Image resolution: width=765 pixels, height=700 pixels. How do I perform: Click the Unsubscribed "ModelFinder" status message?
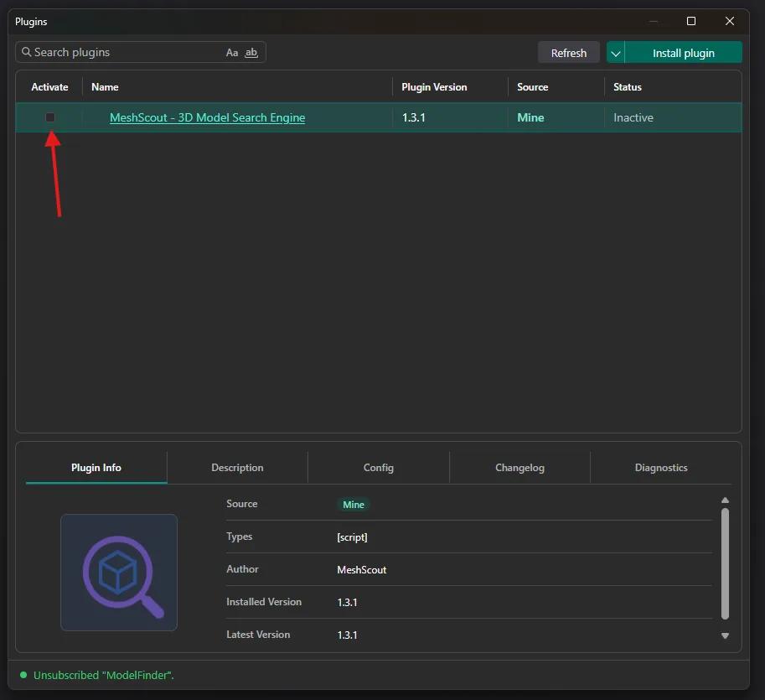103,675
